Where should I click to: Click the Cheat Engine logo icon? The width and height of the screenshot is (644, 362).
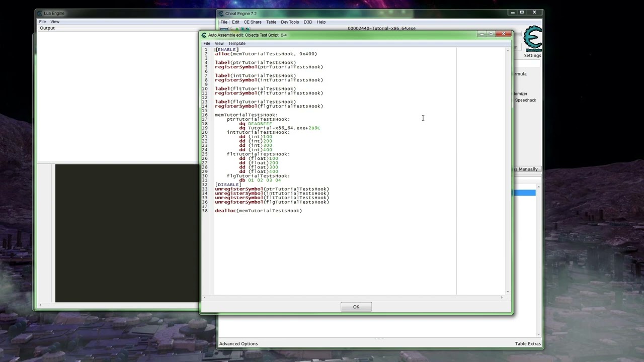point(532,39)
